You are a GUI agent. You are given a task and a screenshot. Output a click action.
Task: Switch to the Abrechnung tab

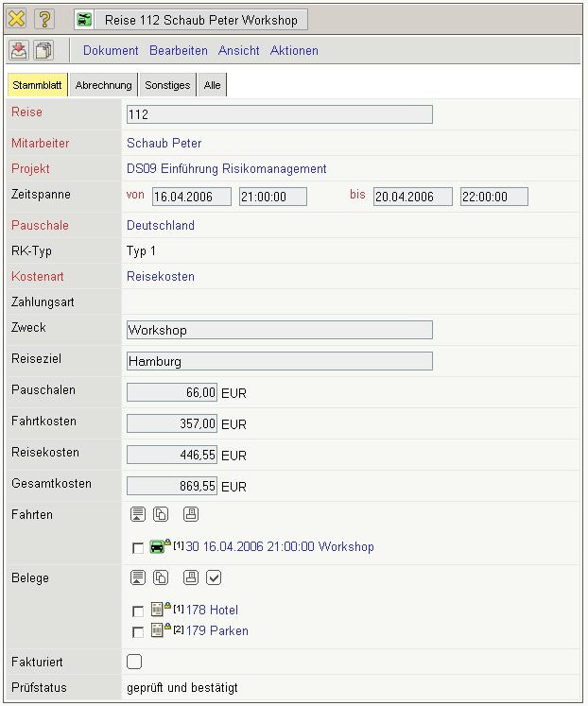pyautogui.click(x=103, y=85)
